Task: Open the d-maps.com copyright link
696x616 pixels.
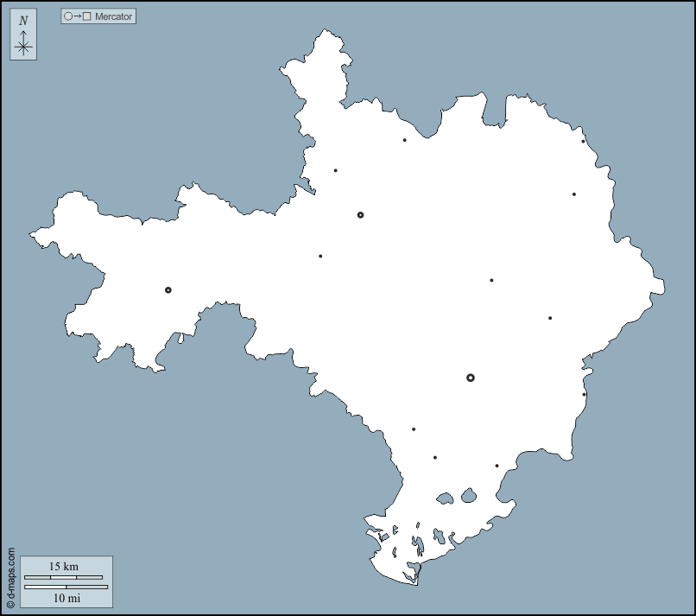Action: point(10,577)
